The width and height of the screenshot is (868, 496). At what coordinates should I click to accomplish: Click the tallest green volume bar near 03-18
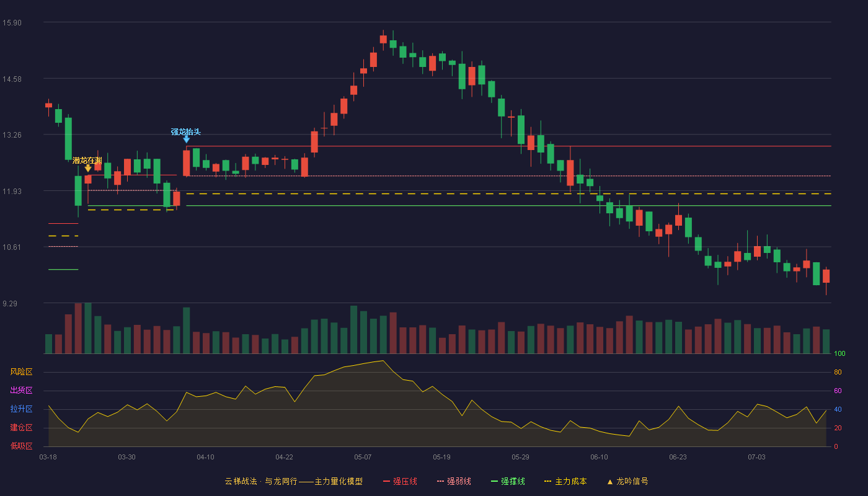(88, 328)
